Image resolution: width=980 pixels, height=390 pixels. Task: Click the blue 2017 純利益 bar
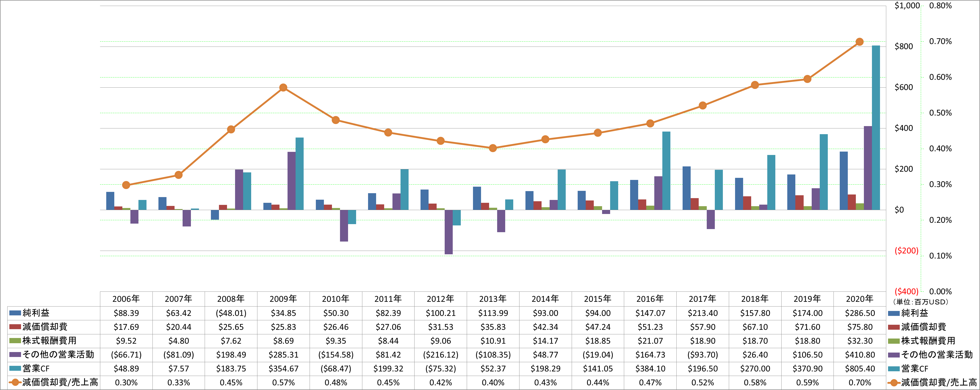[x=686, y=188]
